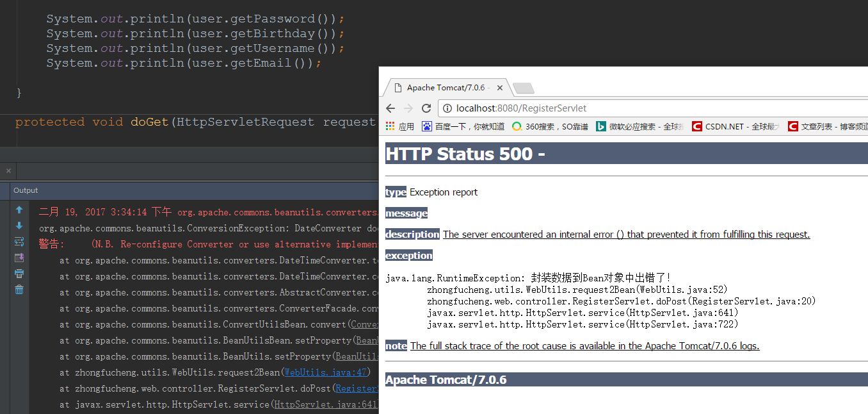This screenshot has width=868, height=414.
Task: Click the HttpServlet.java:641 link in Output
Action: pos(326,404)
